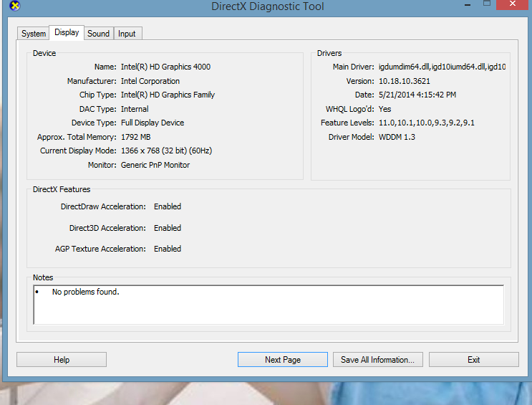The height and width of the screenshot is (405, 532).
Task: Click the 'Device' group heading
Action: [44, 53]
